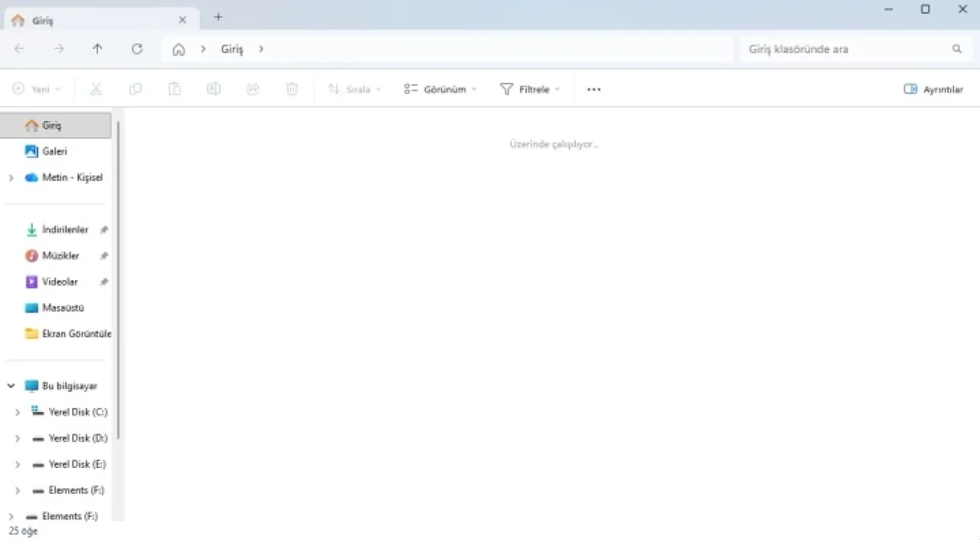Click the Share icon in toolbar
The image size is (980, 540).
(253, 90)
